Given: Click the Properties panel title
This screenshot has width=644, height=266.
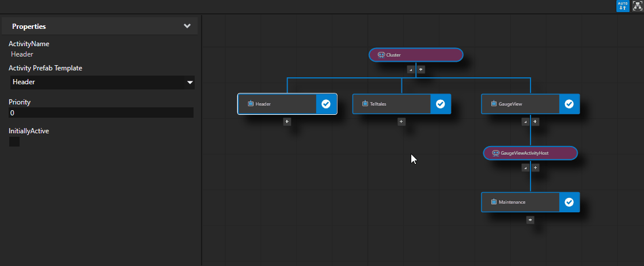Looking at the screenshot, I should coord(29,27).
